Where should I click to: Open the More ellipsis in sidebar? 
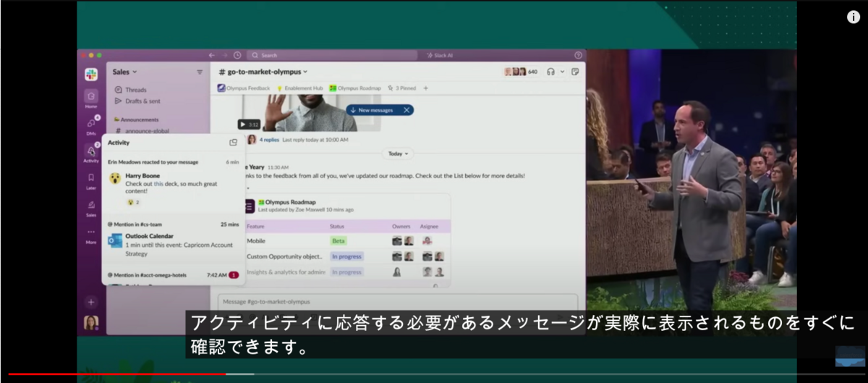[x=91, y=235]
